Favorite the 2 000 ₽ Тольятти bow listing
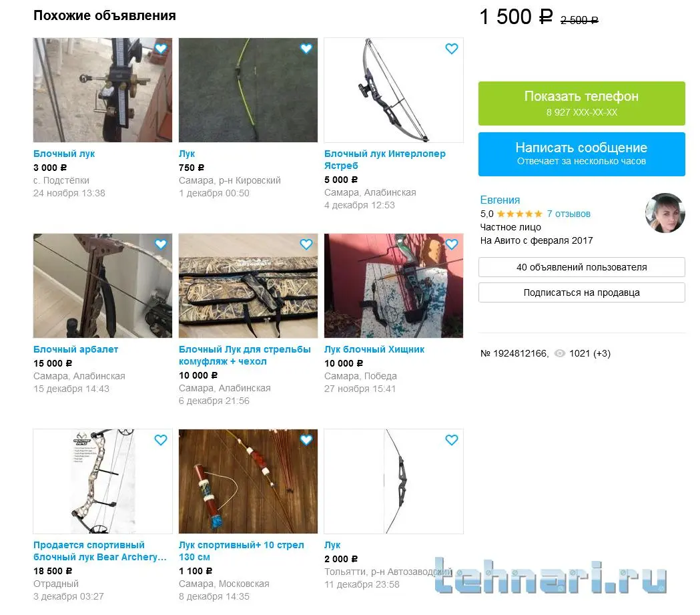Image resolution: width=700 pixels, height=615 pixels. (x=452, y=439)
